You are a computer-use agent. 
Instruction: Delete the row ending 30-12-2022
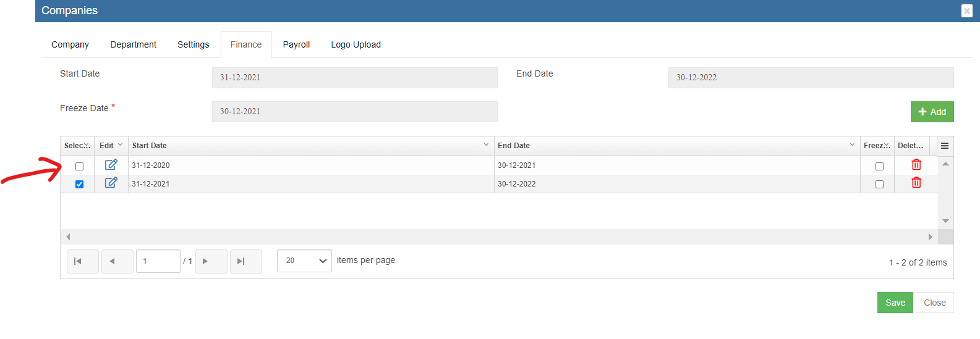click(x=916, y=183)
